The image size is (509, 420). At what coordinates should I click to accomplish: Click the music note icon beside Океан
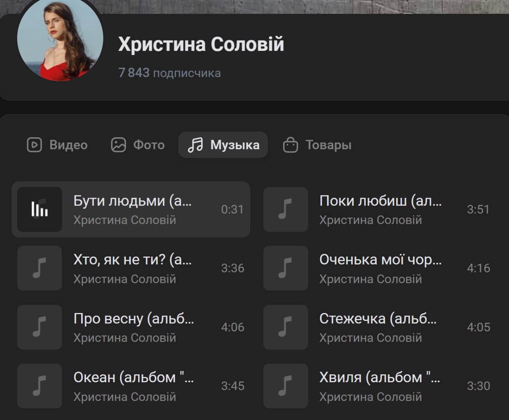pyautogui.click(x=39, y=386)
